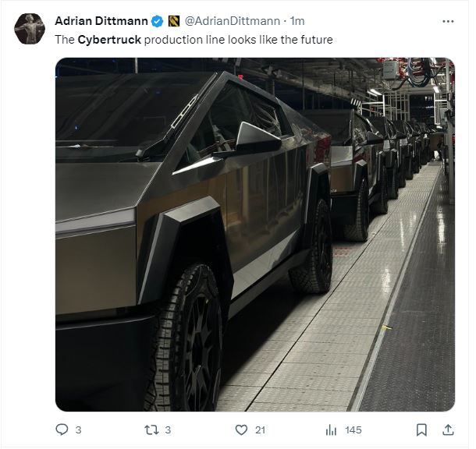Viewport: 476px width, 449px height.
Task: Click the like count 21
Action: pos(261,430)
